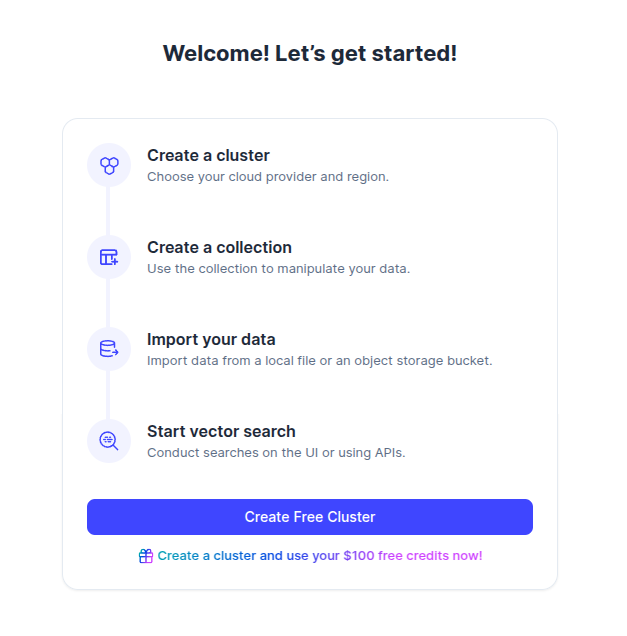Click the gift box icon
The width and height of the screenshot is (627, 636).
pyautogui.click(x=146, y=556)
